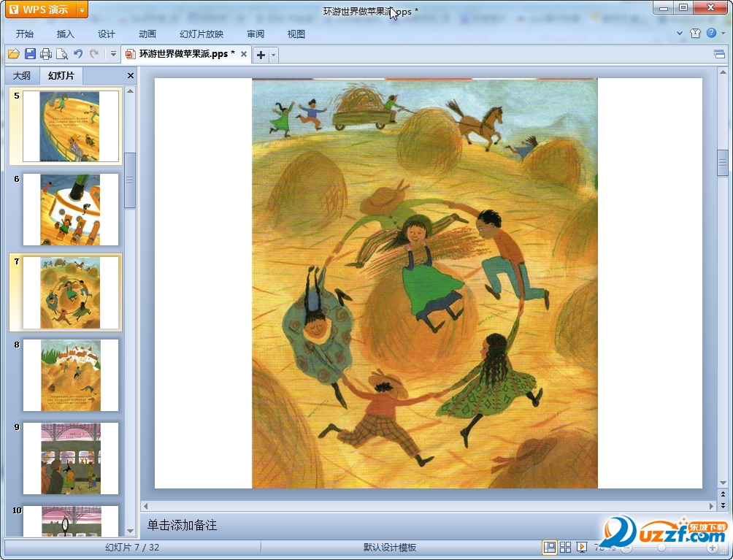
Task: Collapse the ribbon using chevron icon
Action: pos(680,33)
